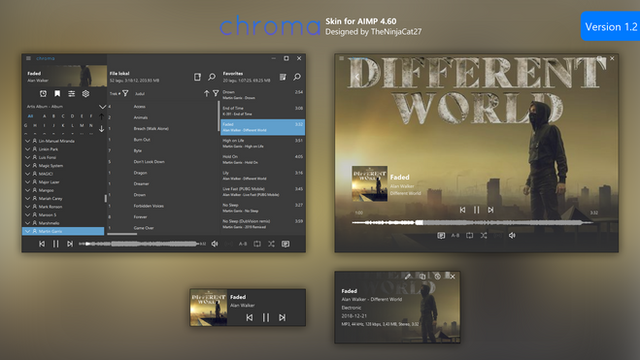Collapse the Martin Garrix artist node

(x=27, y=231)
